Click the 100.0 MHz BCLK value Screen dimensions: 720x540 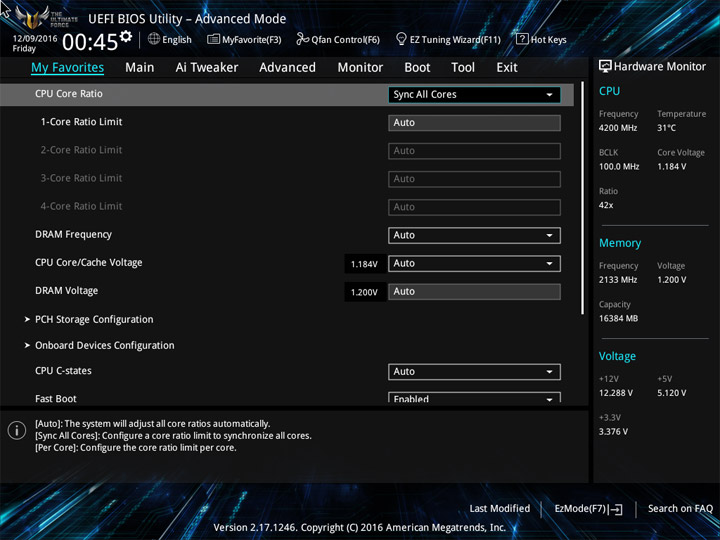[x=619, y=167]
